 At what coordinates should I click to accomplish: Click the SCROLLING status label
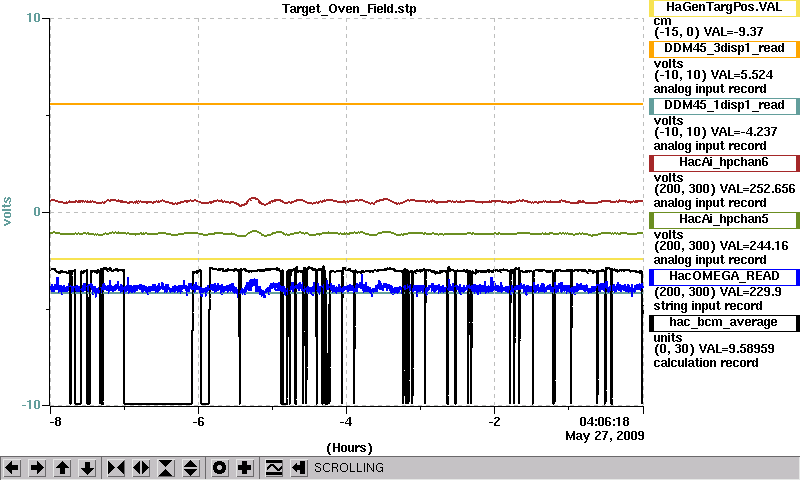pyautogui.click(x=349, y=468)
